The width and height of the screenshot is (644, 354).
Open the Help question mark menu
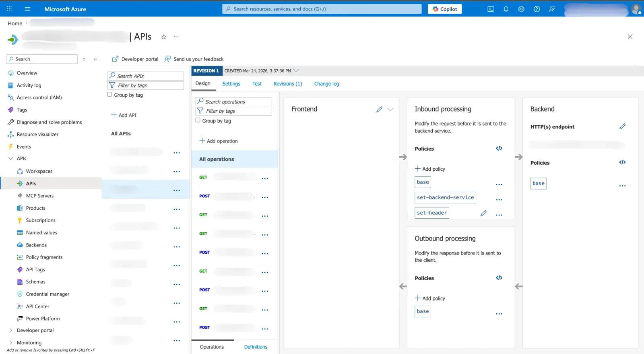pos(537,9)
